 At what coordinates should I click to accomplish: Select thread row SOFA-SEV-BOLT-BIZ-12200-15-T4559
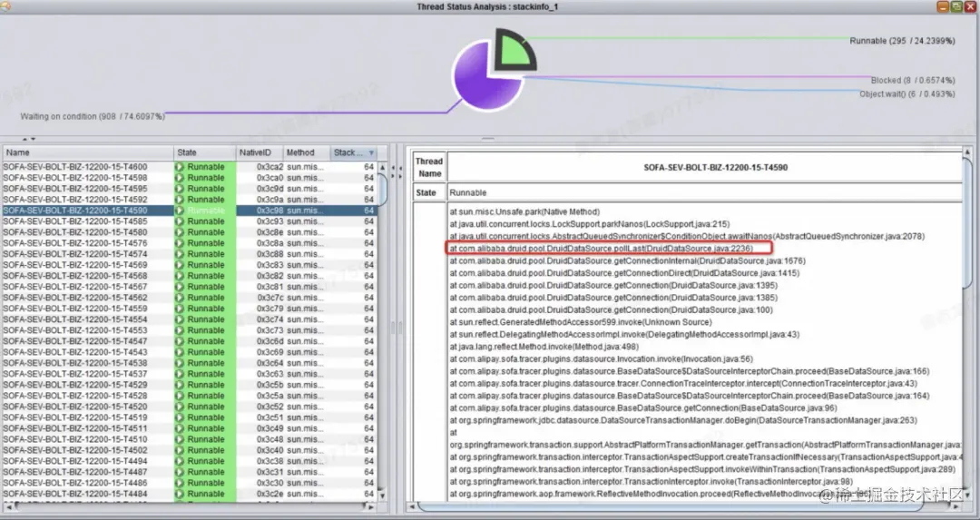point(190,309)
